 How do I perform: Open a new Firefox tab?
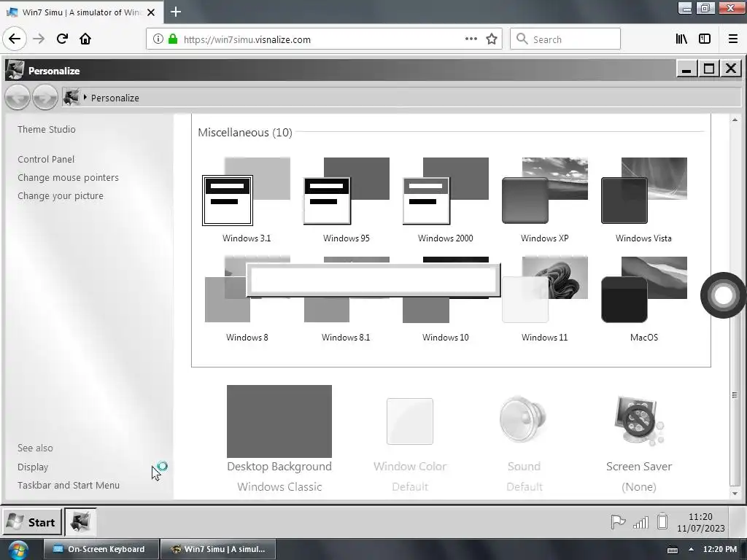(176, 12)
